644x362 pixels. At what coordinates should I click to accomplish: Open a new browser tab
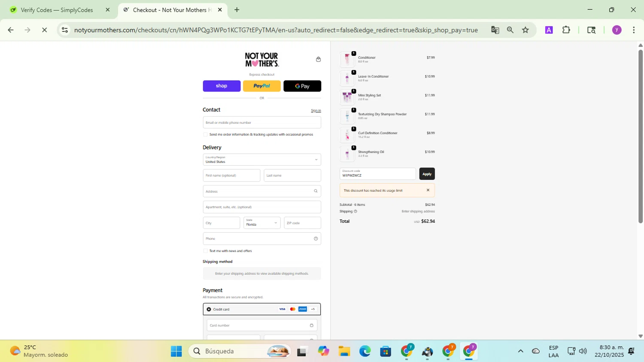pyautogui.click(x=237, y=10)
